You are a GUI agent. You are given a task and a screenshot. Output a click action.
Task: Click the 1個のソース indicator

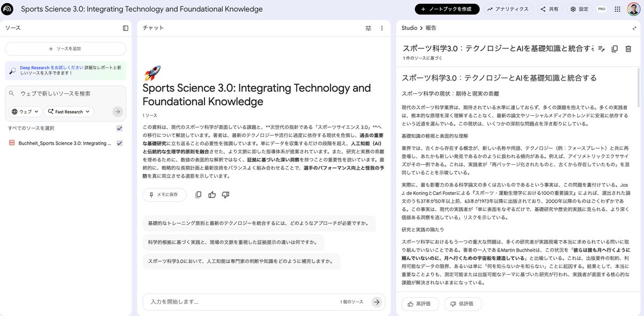(x=352, y=302)
